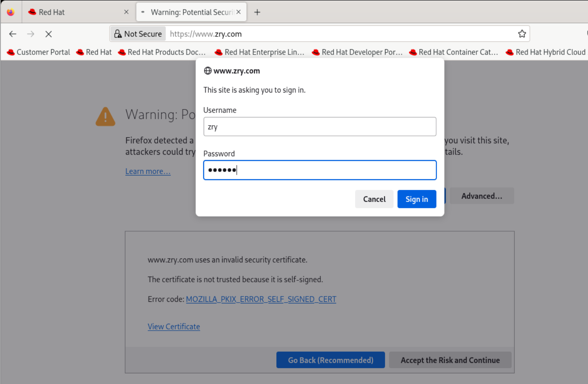Click the Username field containing zry
Image resolution: width=588 pixels, height=384 pixels.
[x=320, y=127]
